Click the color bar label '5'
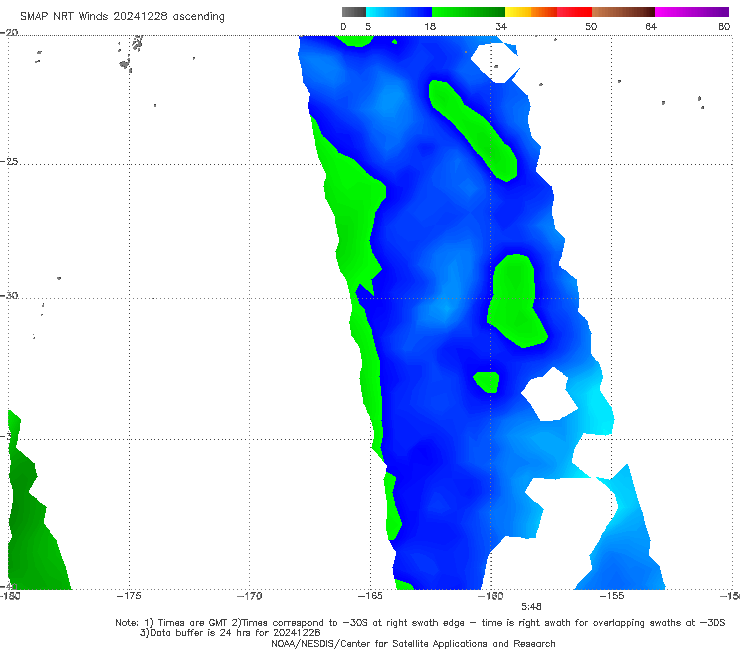The width and height of the screenshot is (740, 650). click(x=368, y=27)
